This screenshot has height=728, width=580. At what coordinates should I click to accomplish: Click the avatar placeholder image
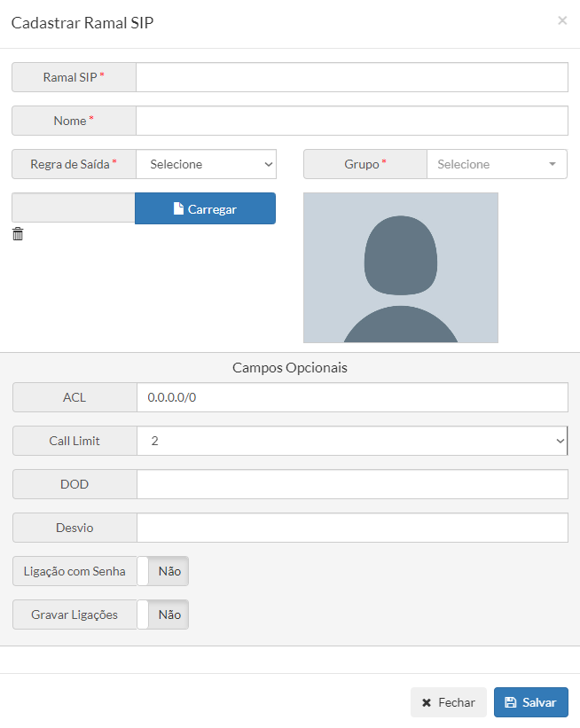click(x=401, y=268)
